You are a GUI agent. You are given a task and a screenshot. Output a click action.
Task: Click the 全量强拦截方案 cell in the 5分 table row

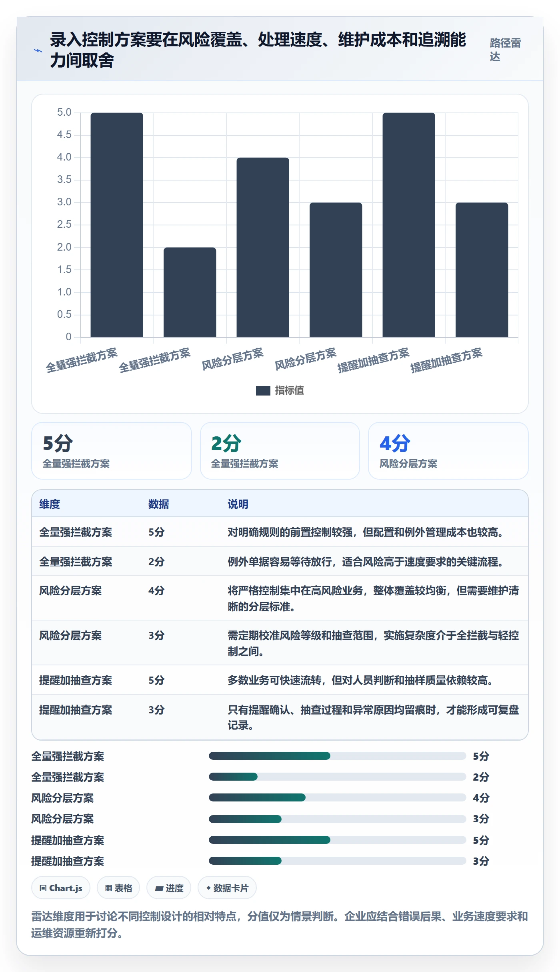[76, 532]
